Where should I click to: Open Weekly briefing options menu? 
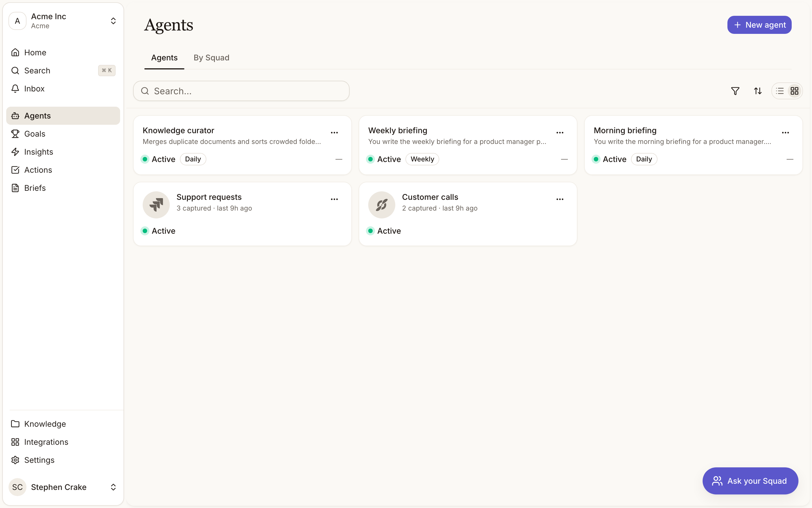click(560, 133)
